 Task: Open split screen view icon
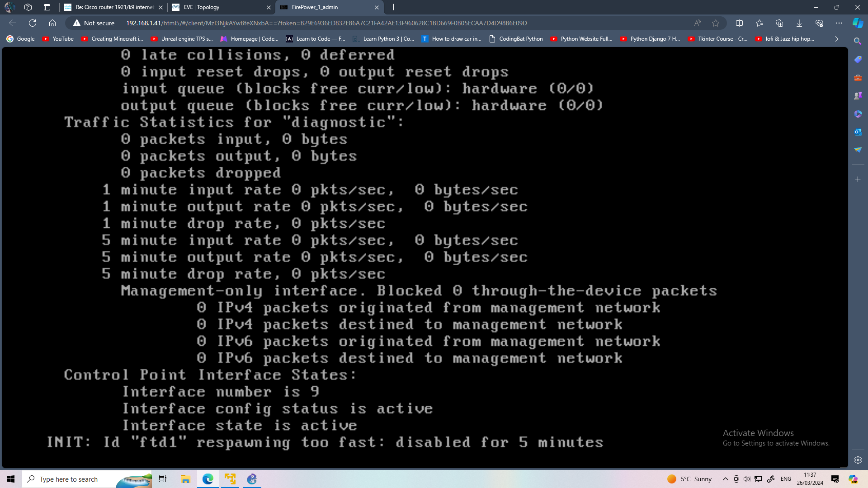pyautogui.click(x=740, y=23)
